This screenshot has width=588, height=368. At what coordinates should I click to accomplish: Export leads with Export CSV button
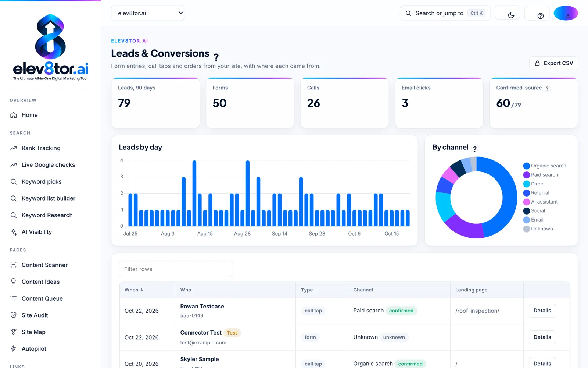click(x=553, y=63)
